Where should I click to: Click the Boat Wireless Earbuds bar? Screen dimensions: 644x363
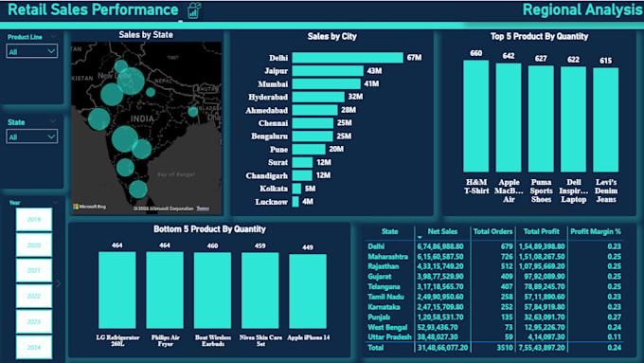(x=212, y=291)
